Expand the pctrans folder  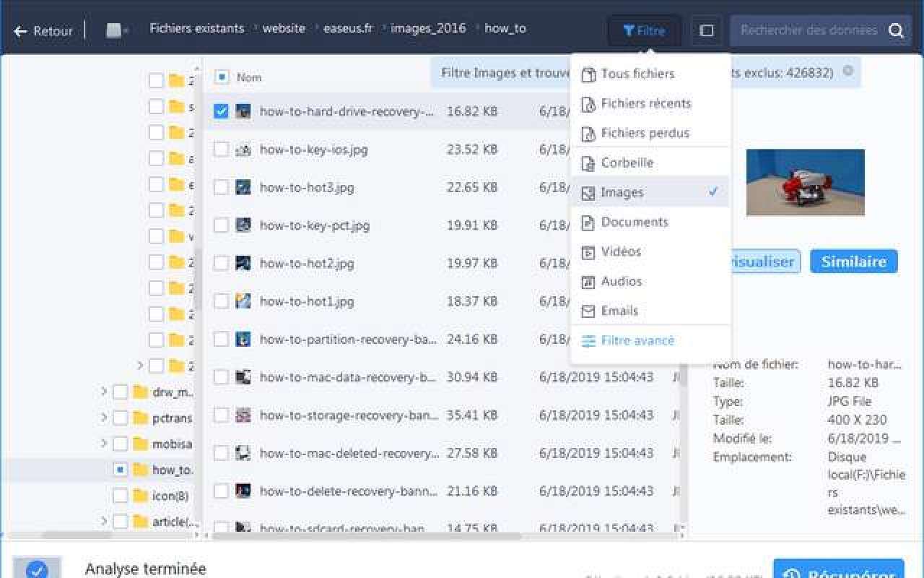point(103,418)
